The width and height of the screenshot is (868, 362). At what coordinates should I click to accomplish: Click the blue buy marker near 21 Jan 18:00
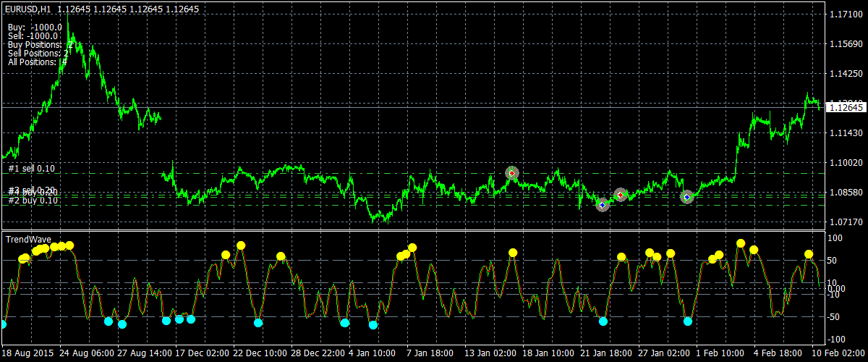603,205
